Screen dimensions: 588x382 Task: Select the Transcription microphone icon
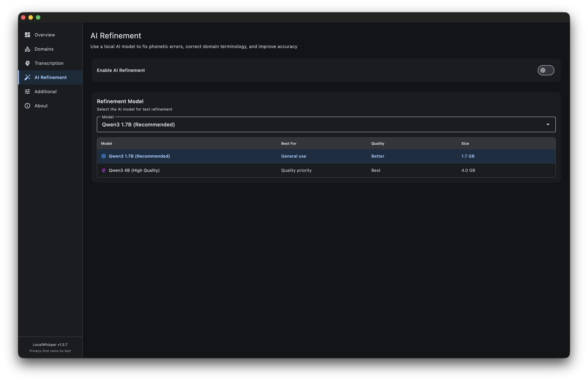pyautogui.click(x=27, y=63)
